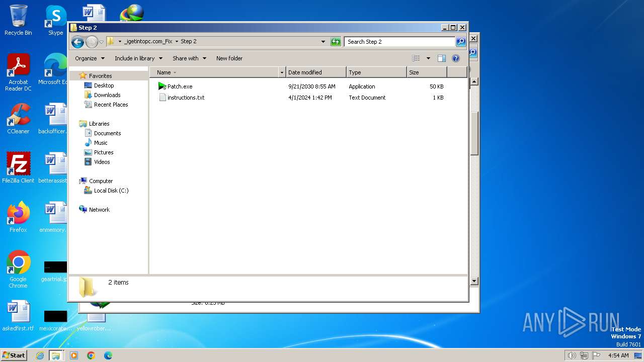Click the search magnifier icon

click(461, 42)
